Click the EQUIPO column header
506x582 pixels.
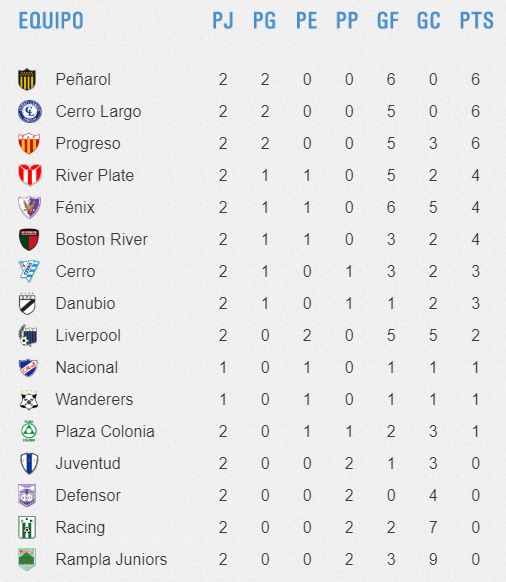click(x=51, y=20)
